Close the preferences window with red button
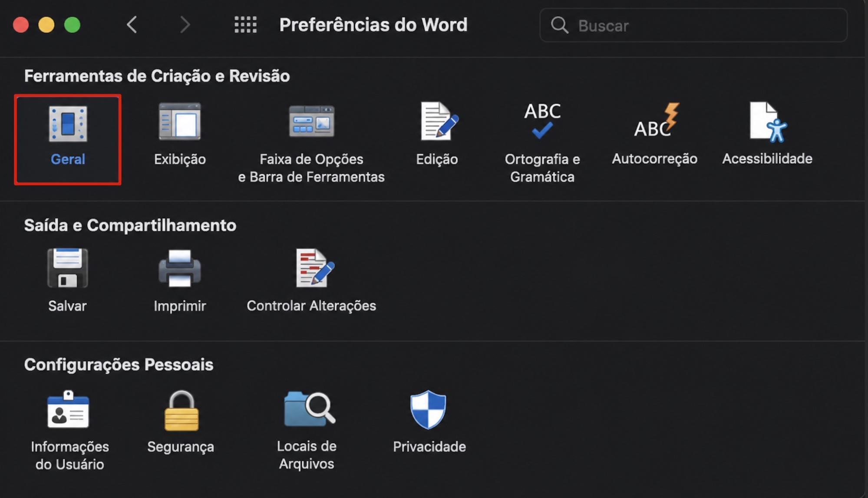The width and height of the screenshot is (868, 498). pyautogui.click(x=21, y=25)
